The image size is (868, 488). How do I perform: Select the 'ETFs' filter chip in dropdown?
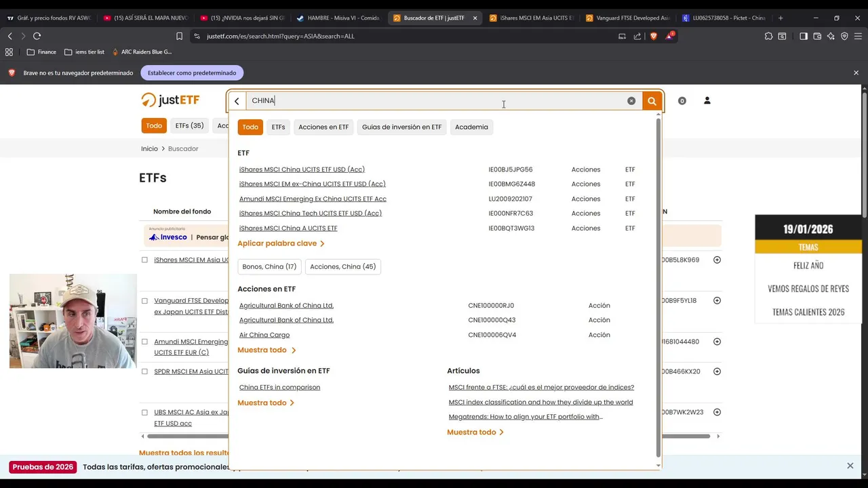point(278,127)
